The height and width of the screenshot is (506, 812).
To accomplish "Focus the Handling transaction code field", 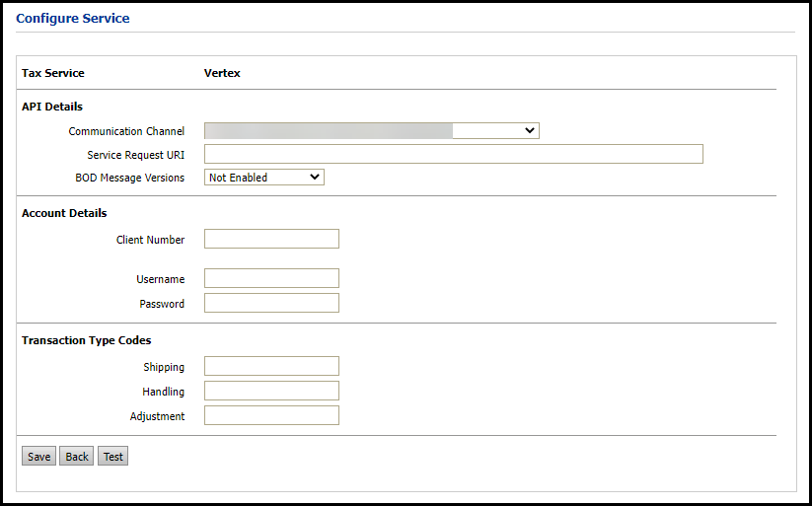I will [x=271, y=391].
